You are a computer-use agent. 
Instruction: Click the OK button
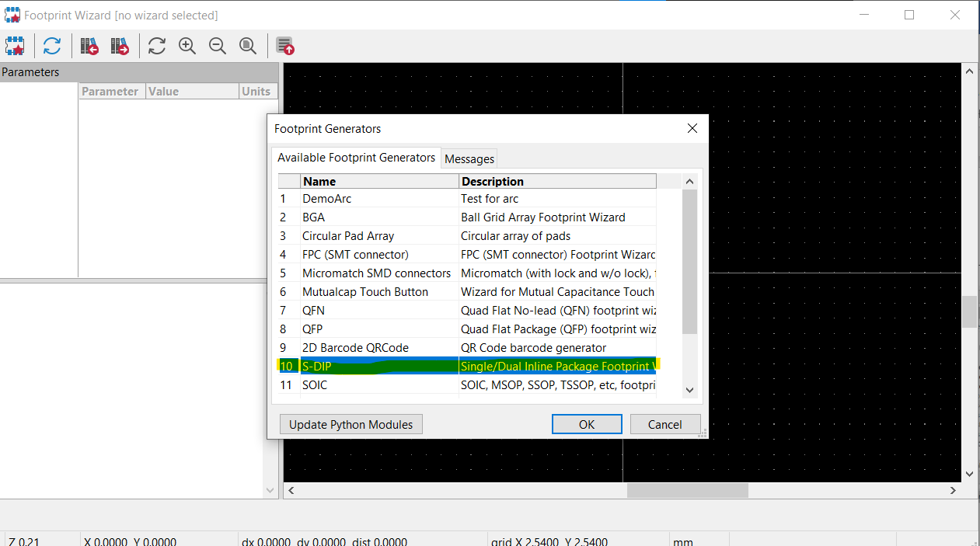(x=587, y=424)
